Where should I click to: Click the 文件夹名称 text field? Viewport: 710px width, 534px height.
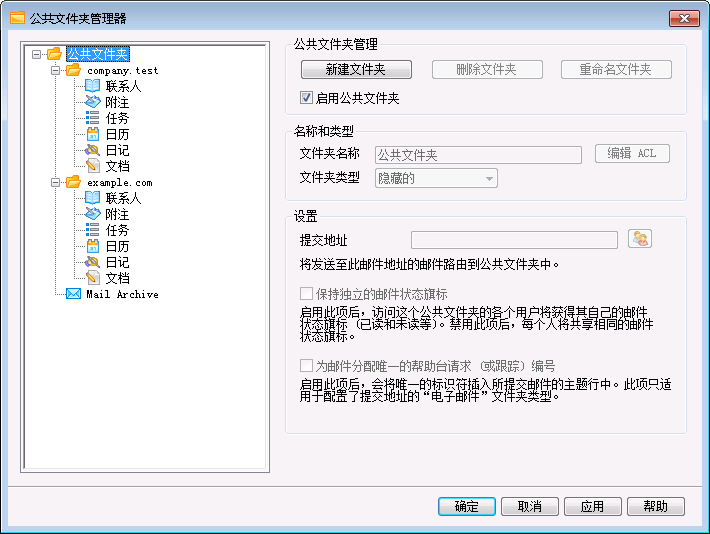pyautogui.click(x=478, y=155)
